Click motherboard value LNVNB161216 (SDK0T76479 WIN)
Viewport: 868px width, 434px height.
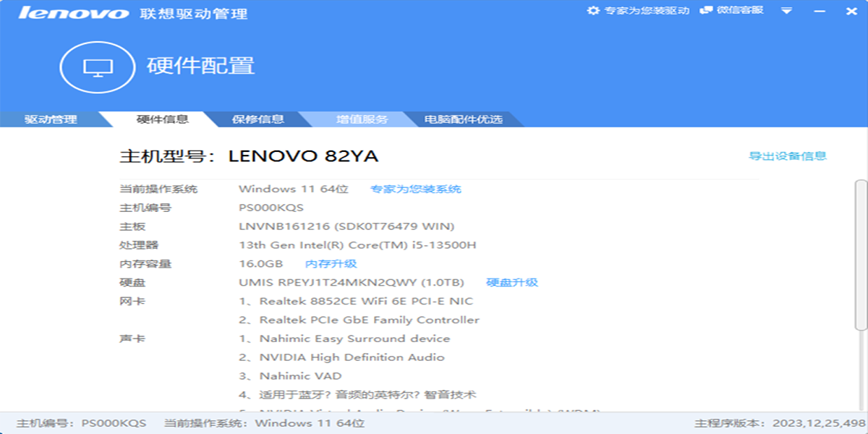click(346, 226)
